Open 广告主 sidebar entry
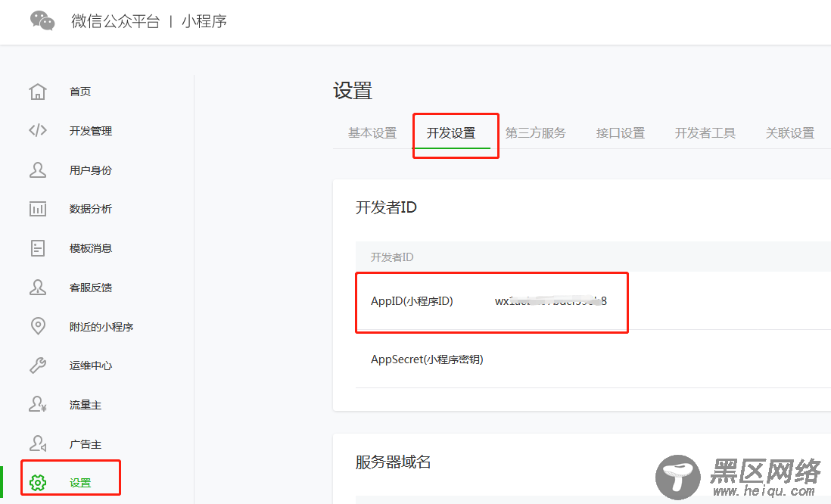The width and height of the screenshot is (831, 504). (86, 443)
